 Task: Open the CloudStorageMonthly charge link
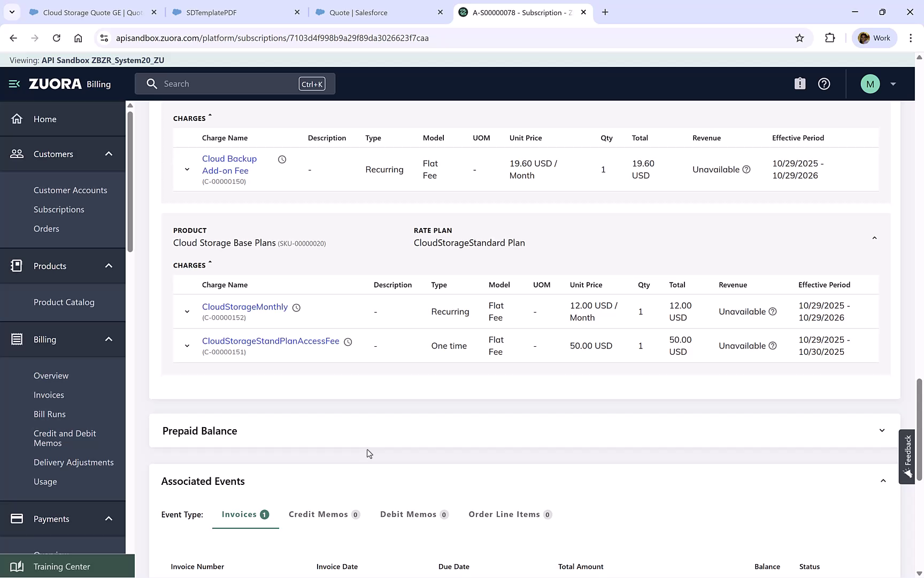244,307
